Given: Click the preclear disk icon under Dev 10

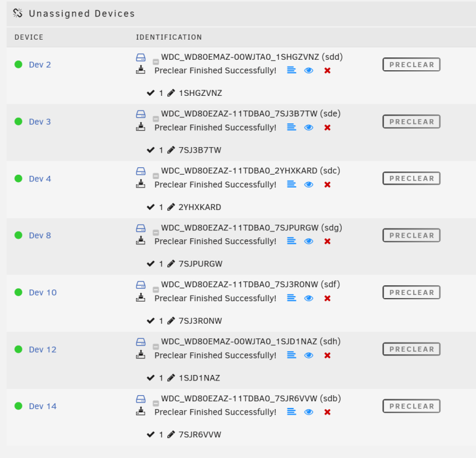Looking at the screenshot, I should pyautogui.click(x=140, y=297).
